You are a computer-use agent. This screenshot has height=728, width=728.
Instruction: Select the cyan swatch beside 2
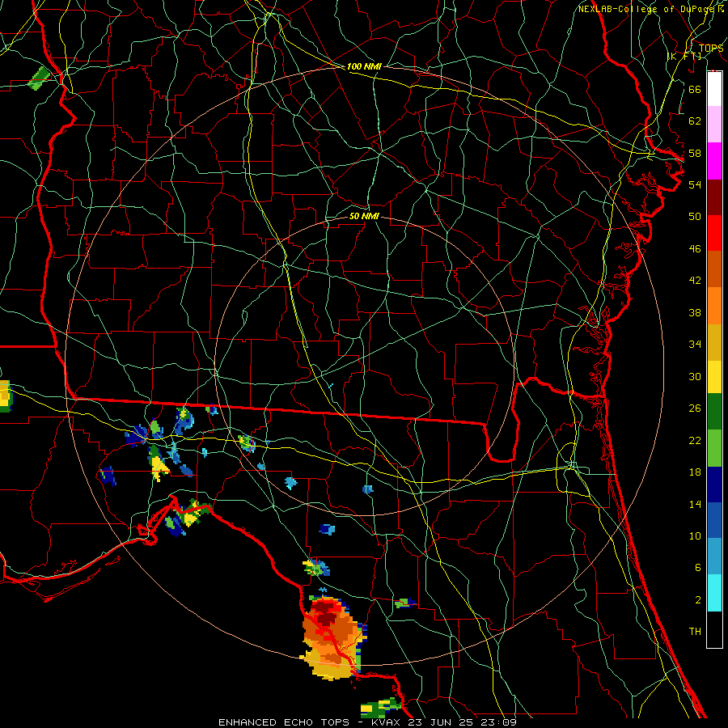[x=714, y=593]
